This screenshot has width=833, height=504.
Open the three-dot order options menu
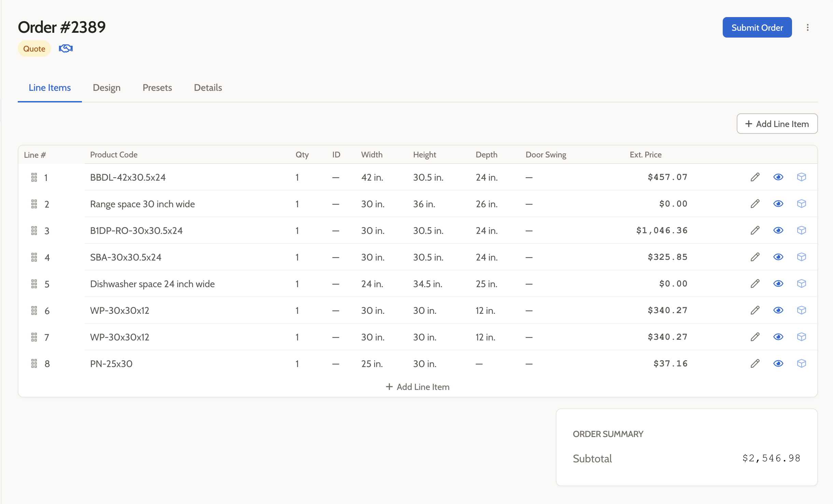point(808,28)
